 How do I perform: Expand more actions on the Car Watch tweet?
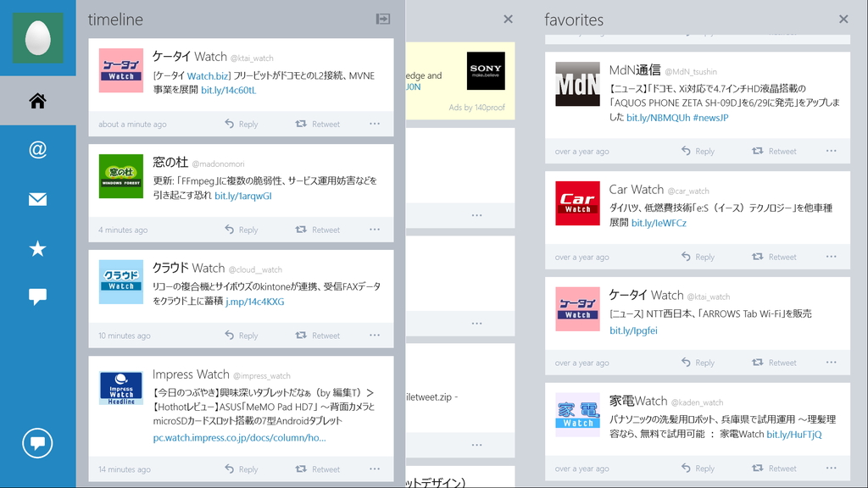click(x=831, y=257)
